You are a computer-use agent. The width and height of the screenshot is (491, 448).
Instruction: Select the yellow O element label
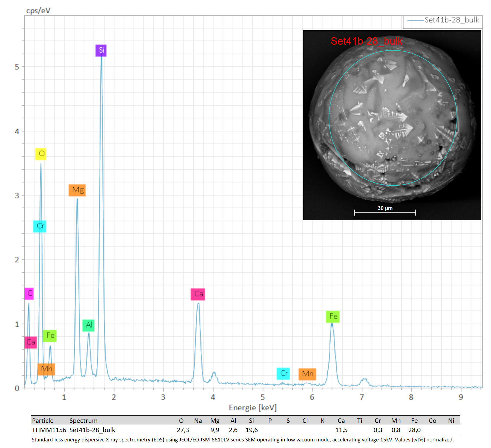coord(41,154)
